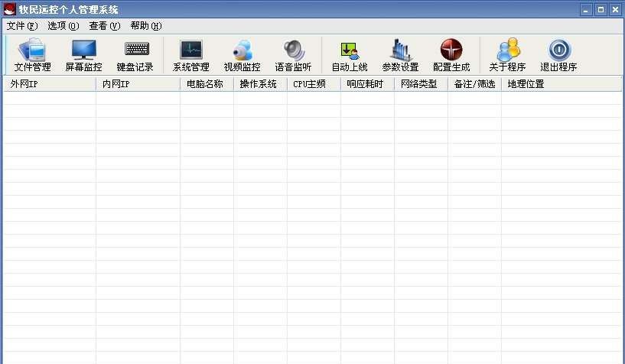This screenshot has height=364, width=625.
Task: Open 语音监听 audio listening tool
Action: pos(293,55)
